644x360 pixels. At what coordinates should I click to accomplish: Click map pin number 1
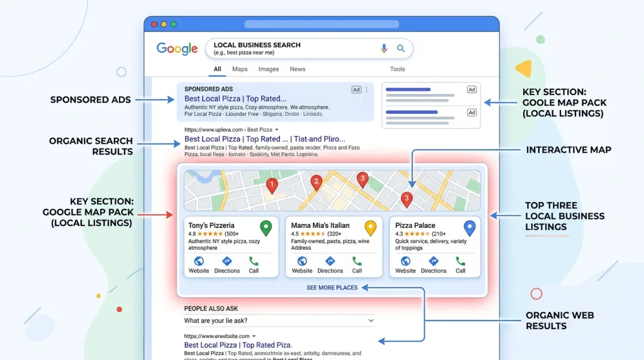pos(272,186)
